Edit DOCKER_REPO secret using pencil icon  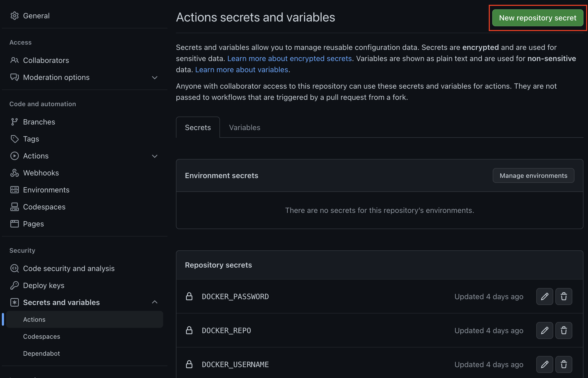pyautogui.click(x=544, y=330)
